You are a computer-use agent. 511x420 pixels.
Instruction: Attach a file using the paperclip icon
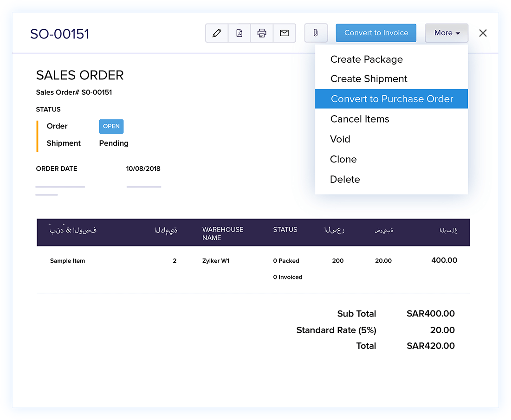coord(316,33)
